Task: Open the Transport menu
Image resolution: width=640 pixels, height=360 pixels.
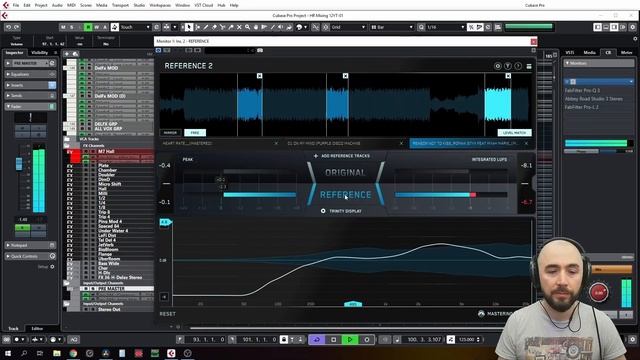Action: coord(120,5)
